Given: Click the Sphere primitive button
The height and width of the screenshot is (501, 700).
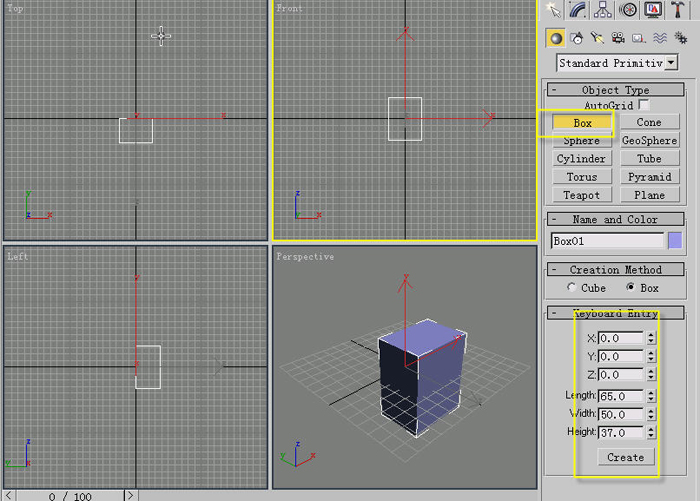Looking at the screenshot, I should (582, 141).
